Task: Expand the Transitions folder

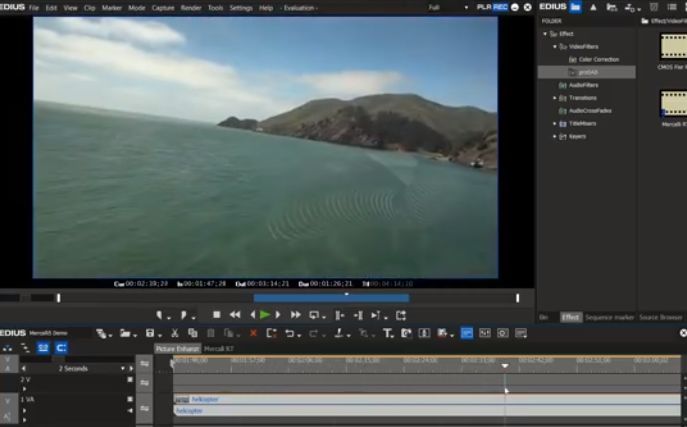Action: click(555, 98)
